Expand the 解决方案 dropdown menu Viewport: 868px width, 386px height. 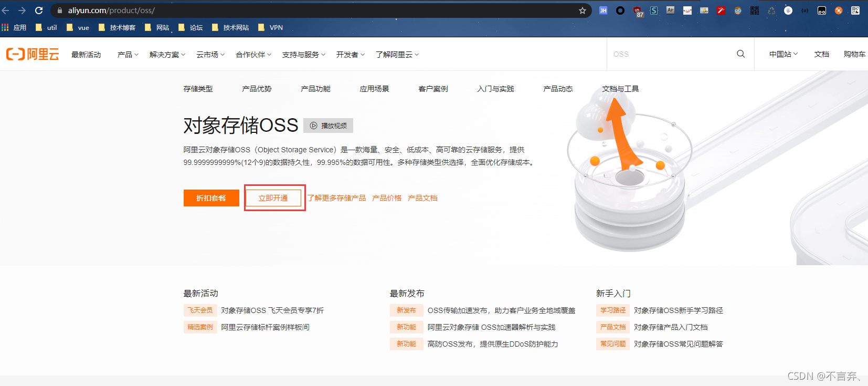[167, 55]
